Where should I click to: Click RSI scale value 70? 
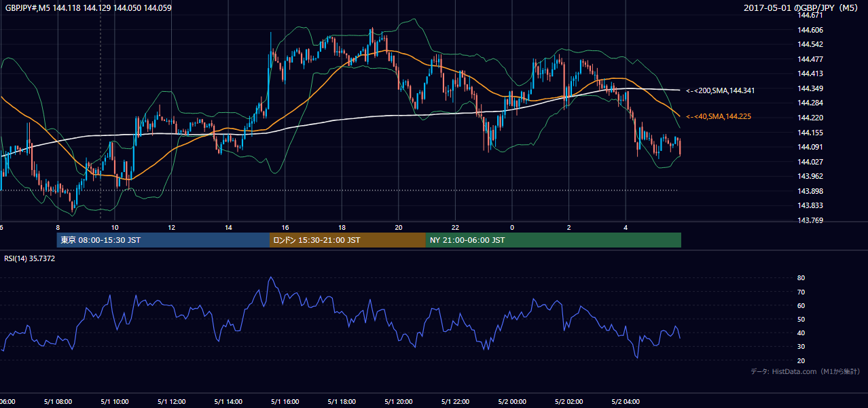pyautogui.click(x=801, y=292)
